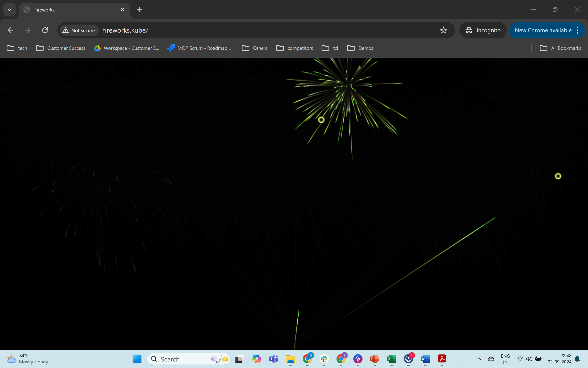Open the Not secure site info

click(x=79, y=30)
